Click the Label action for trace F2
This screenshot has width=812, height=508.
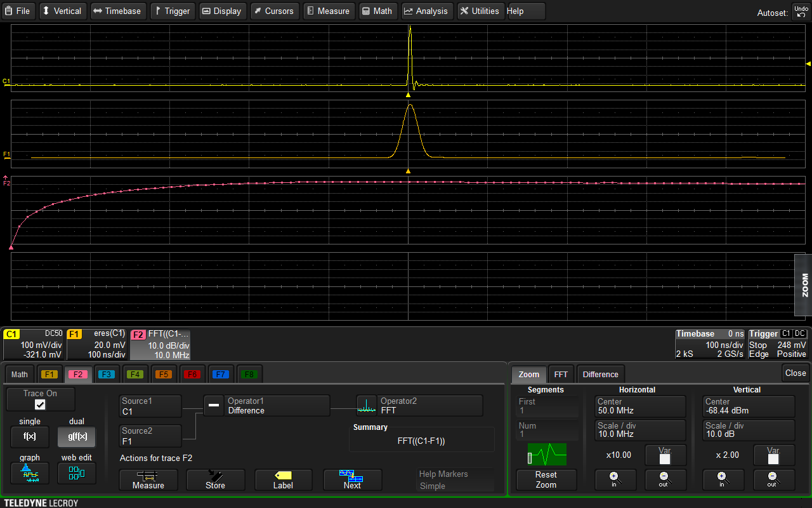click(284, 480)
